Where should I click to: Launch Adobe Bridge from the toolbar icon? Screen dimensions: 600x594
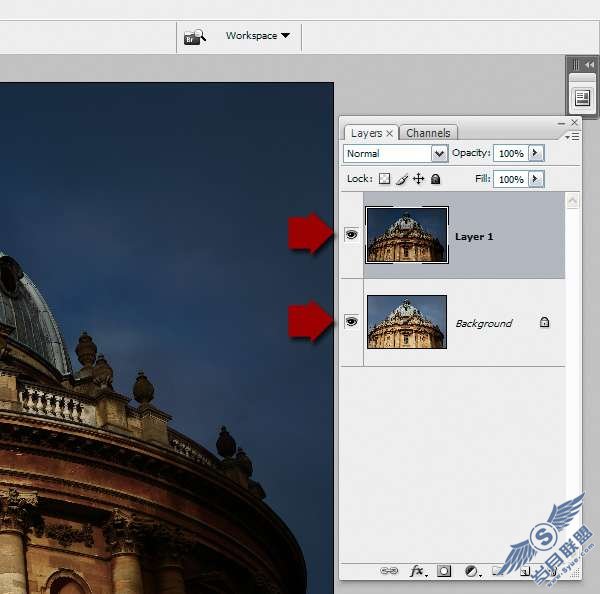(195, 37)
